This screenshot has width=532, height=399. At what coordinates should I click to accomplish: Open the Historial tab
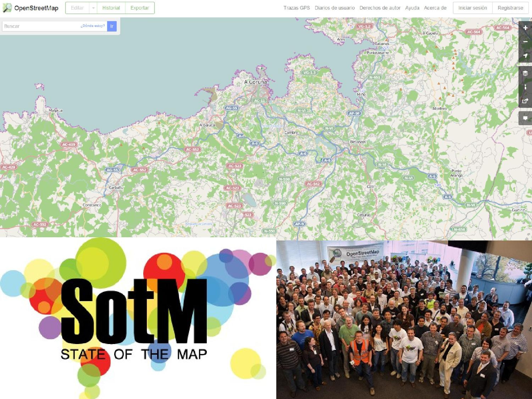[x=111, y=8]
